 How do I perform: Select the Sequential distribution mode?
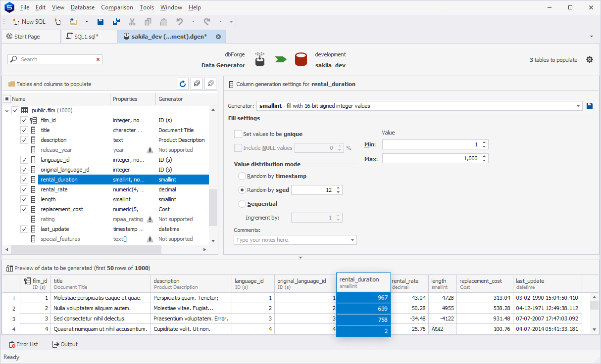[x=242, y=204]
